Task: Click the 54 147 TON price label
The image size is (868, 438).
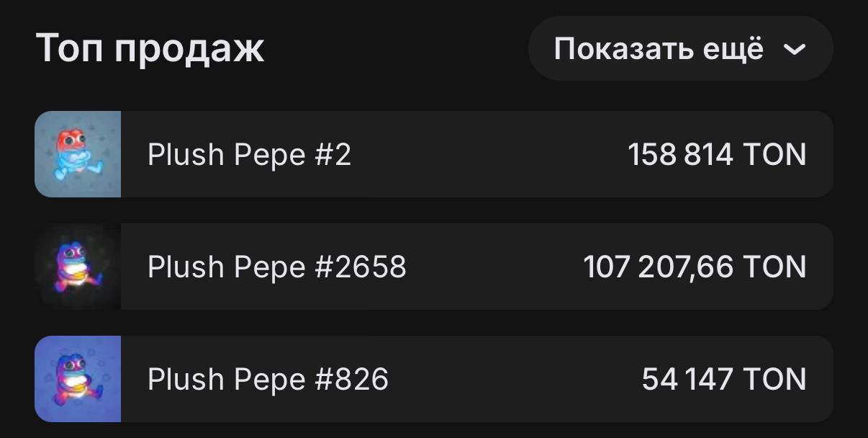Action: (x=725, y=379)
